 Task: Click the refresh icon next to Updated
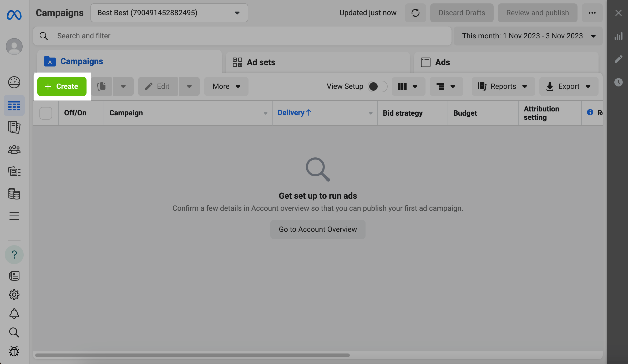coord(415,13)
